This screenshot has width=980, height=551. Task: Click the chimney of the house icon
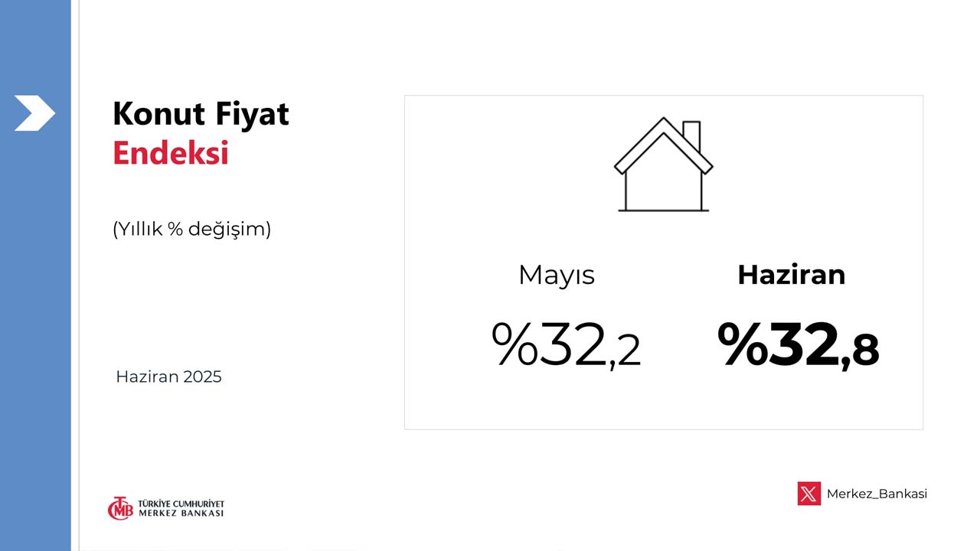tap(691, 134)
